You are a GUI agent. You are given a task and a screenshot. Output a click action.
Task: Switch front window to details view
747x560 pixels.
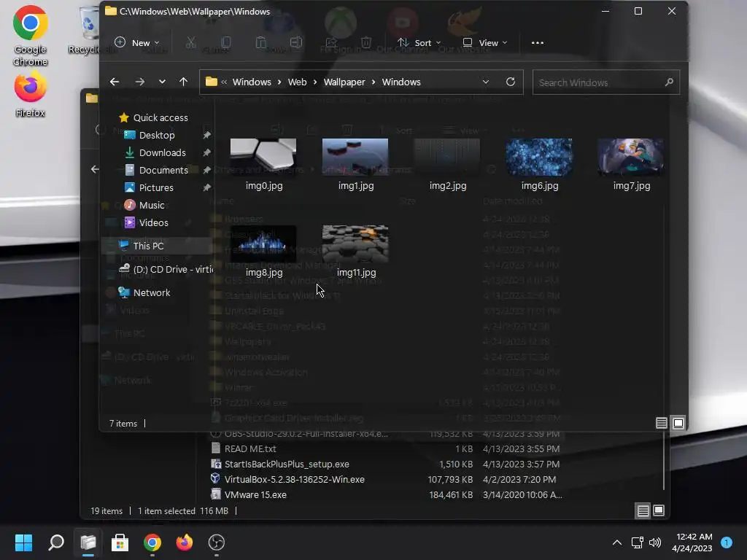click(x=661, y=423)
